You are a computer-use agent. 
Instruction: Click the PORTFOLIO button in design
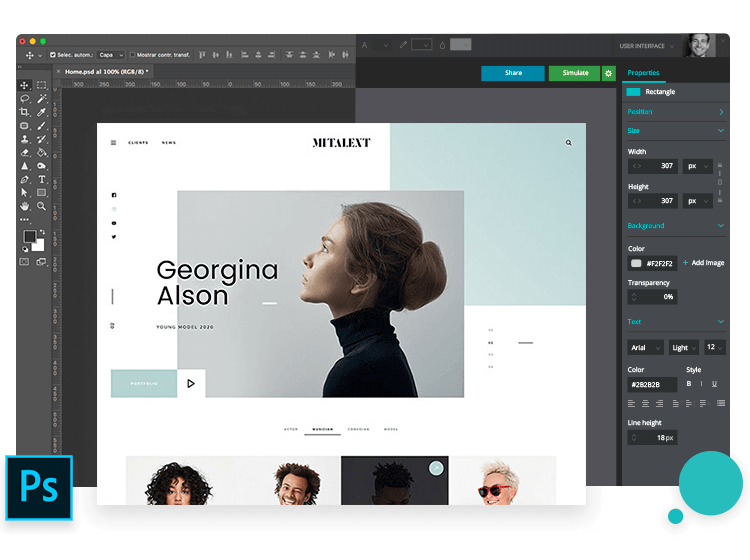(x=144, y=384)
